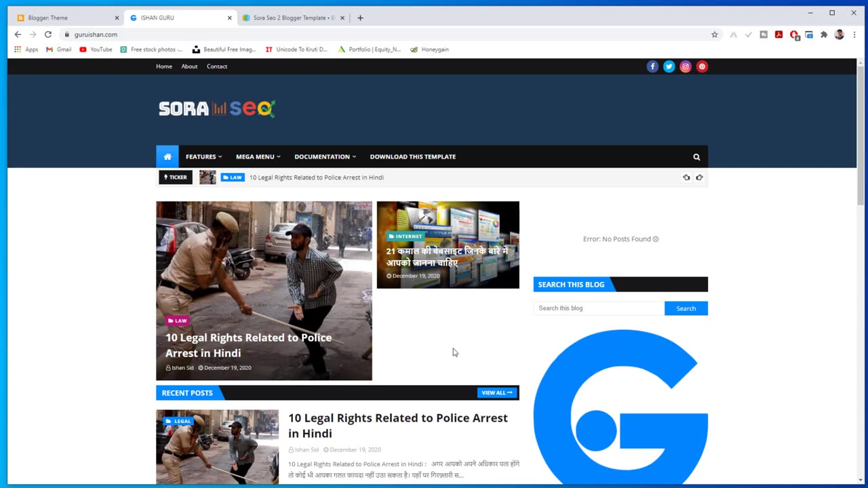Click the Search button

click(x=686, y=308)
